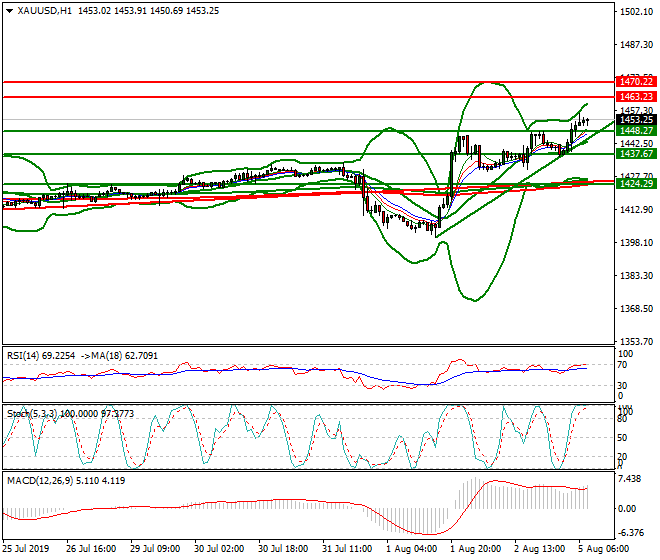
Task: Select the 1424.29 green support price label
Action: coord(636,184)
